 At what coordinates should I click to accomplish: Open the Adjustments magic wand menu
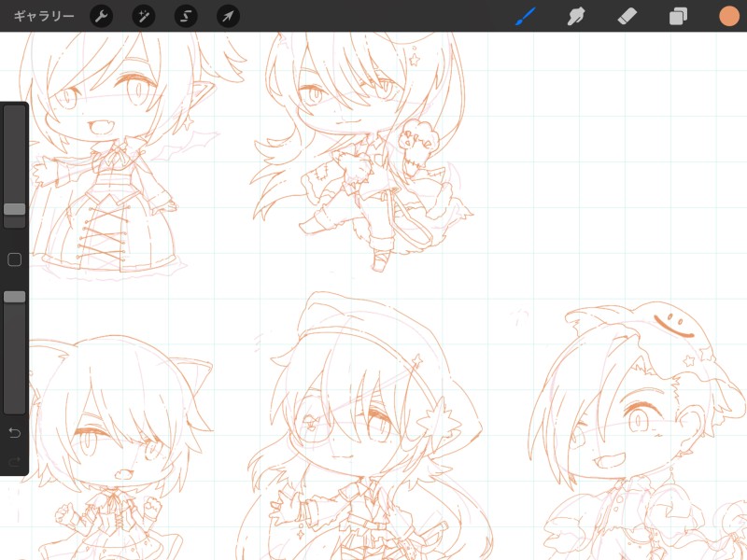pyautogui.click(x=144, y=16)
